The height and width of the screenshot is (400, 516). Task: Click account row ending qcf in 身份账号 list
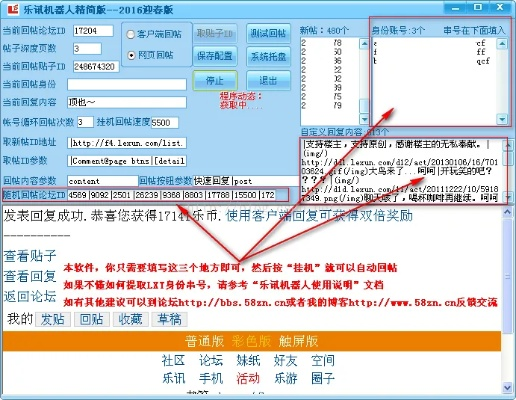[x=434, y=61]
